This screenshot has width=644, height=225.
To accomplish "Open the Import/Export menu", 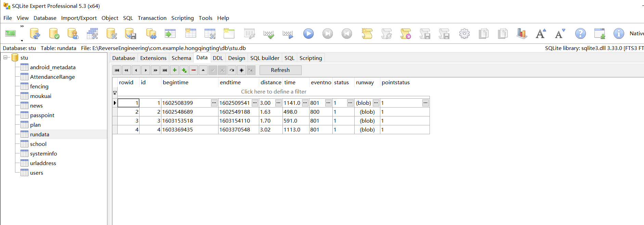I will 79,18.
